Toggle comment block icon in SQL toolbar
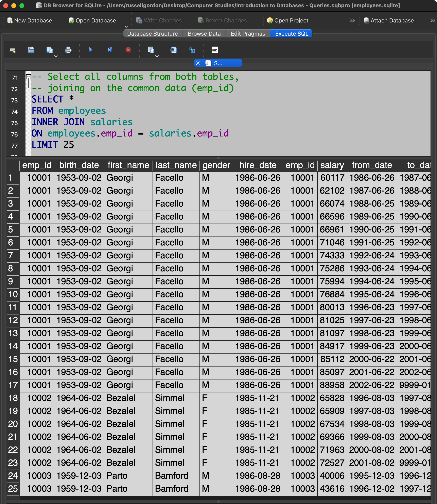 tap(215, 50)
